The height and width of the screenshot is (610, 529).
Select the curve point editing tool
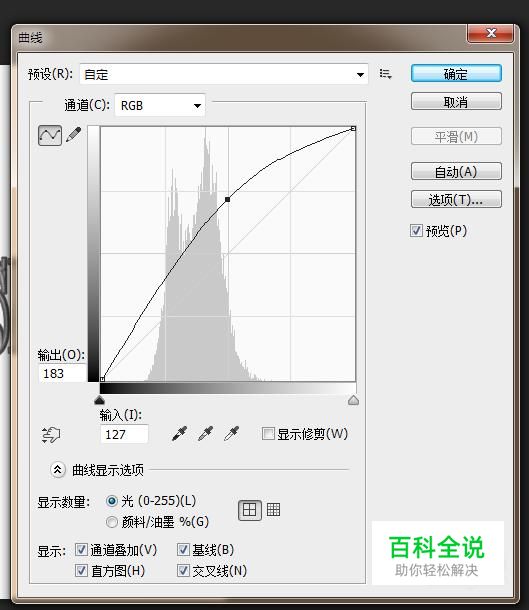click(50, 135)
